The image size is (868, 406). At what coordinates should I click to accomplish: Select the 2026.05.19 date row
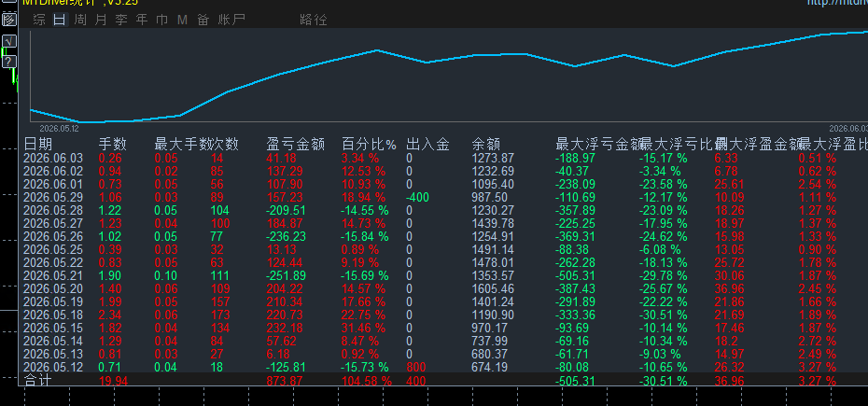[53, 301]
